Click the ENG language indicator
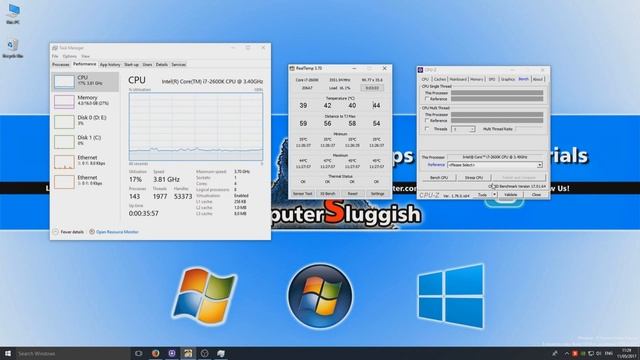 609,353
